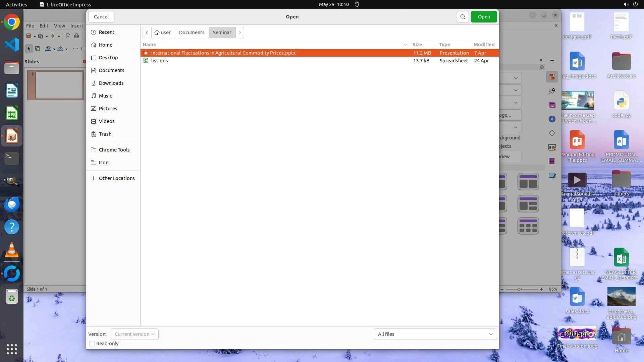Open the Animation filmstrip sidebar icon
The image size is (644, 362).
click(x=552, y=161)
